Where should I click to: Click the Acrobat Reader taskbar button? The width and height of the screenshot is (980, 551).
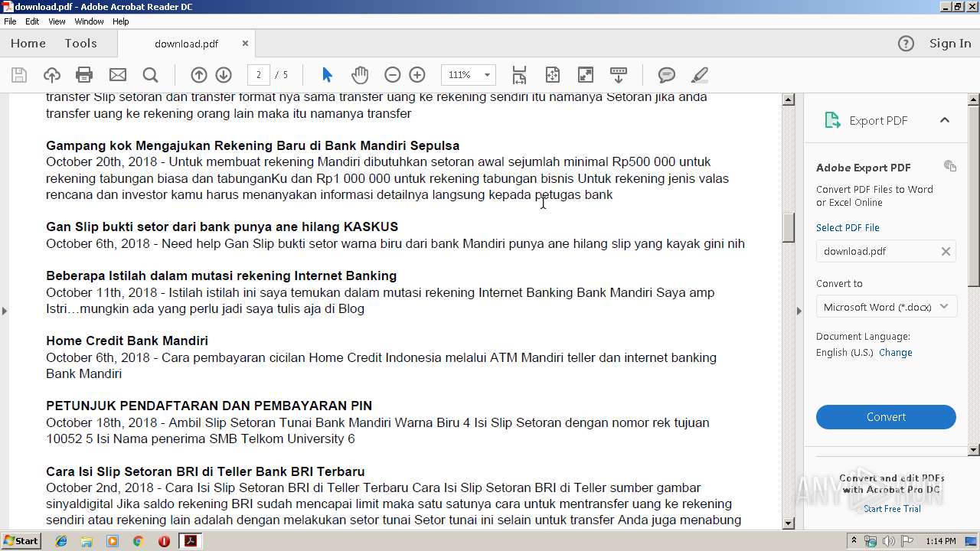[x=190, y=541]
